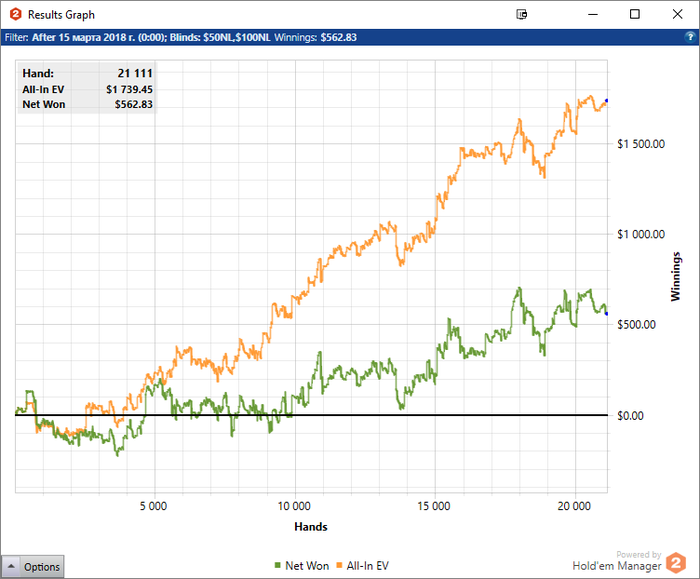Click the 10 000 hands axis label
Viewport: 700px width, 579px height.
(x=294, y=506)
